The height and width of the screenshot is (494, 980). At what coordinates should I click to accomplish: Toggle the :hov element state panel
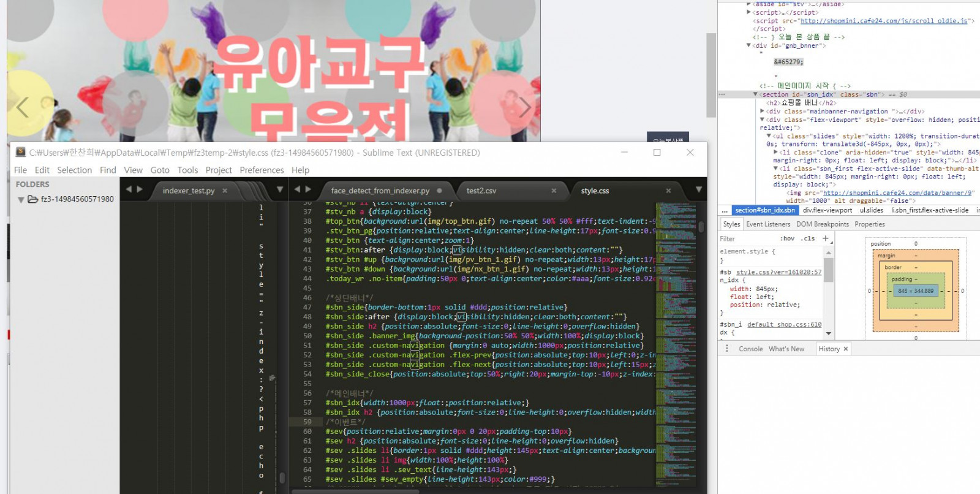[787, 238]
